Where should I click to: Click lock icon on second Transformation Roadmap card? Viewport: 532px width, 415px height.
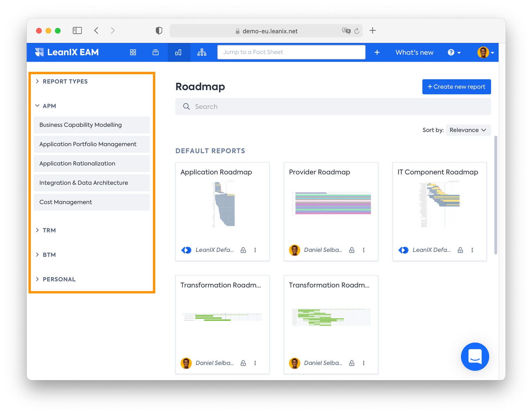tap(352, 363)
